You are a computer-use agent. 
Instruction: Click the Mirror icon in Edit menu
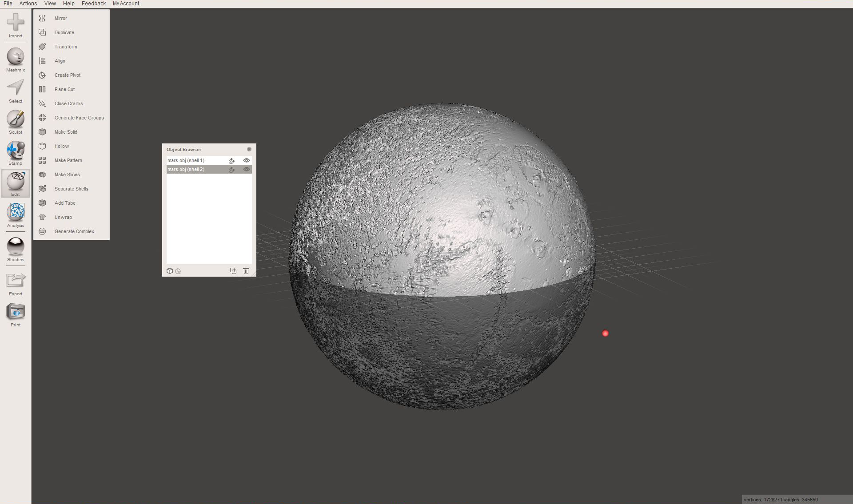pyautogui.click(x=42, y=18)
